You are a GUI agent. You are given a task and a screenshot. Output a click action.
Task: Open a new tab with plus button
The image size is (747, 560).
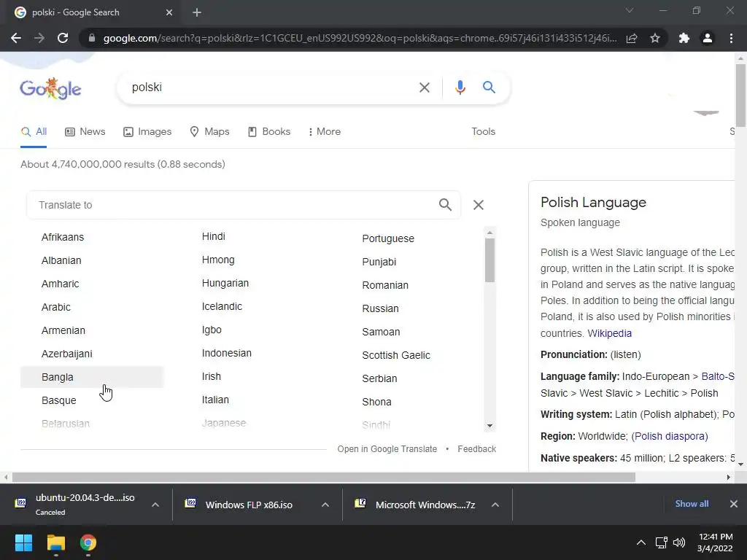[x=197, y=12]
